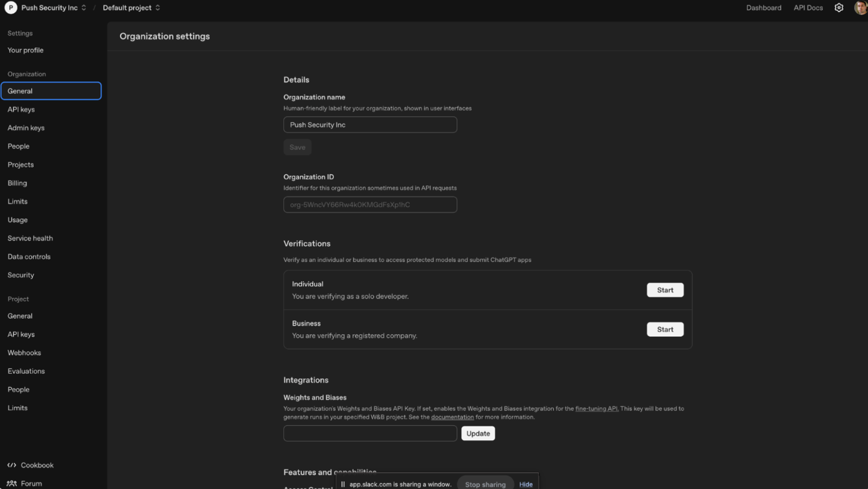Open People under Project
Screen dimensions: 868x489
click(19, 390)
